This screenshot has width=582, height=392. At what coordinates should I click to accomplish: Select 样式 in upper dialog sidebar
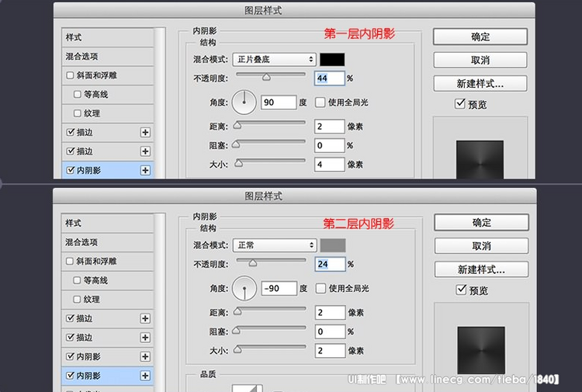pos(108,37)
